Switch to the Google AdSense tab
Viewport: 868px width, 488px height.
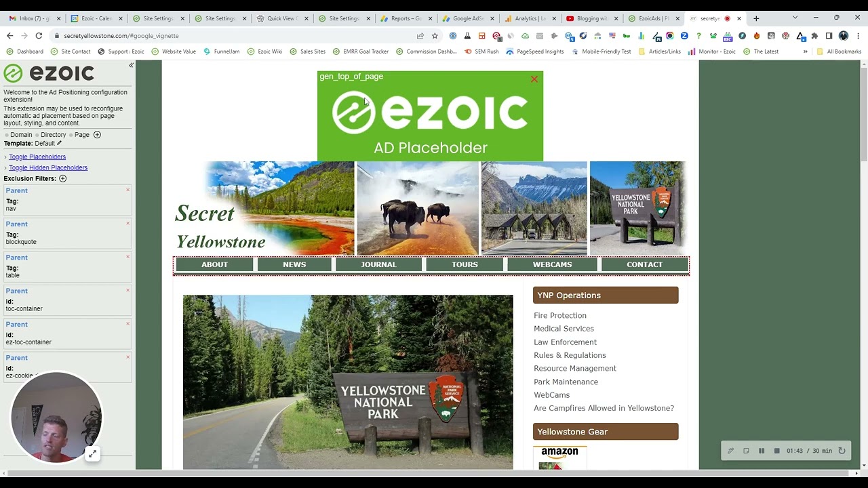tap(468, 18)
